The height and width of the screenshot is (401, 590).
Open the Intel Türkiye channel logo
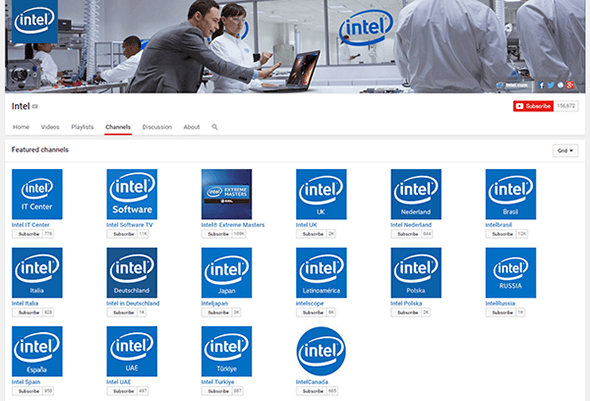click(x=227, y=351)
